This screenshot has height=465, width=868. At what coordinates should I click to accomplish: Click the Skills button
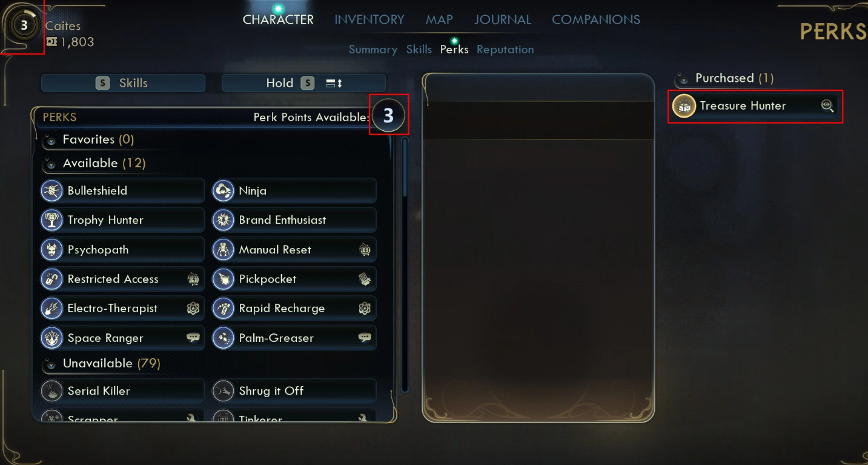pos(123,83)
